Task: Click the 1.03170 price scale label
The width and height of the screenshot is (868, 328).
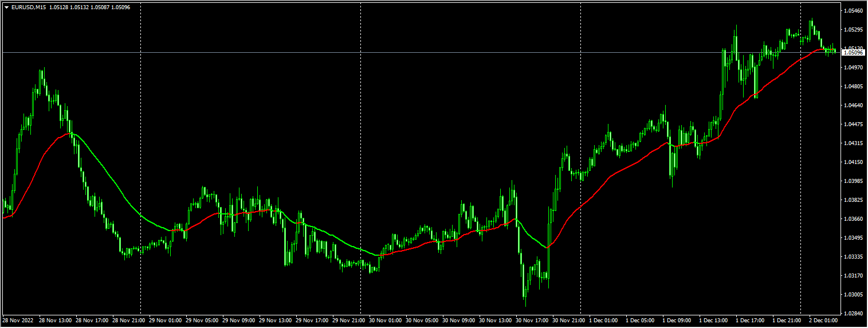Action: point(854,276)
